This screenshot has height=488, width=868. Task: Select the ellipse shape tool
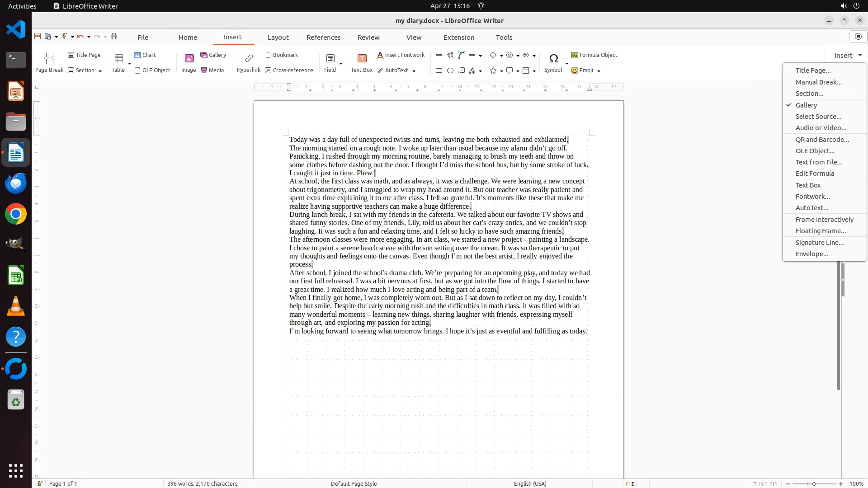point(450,70)
